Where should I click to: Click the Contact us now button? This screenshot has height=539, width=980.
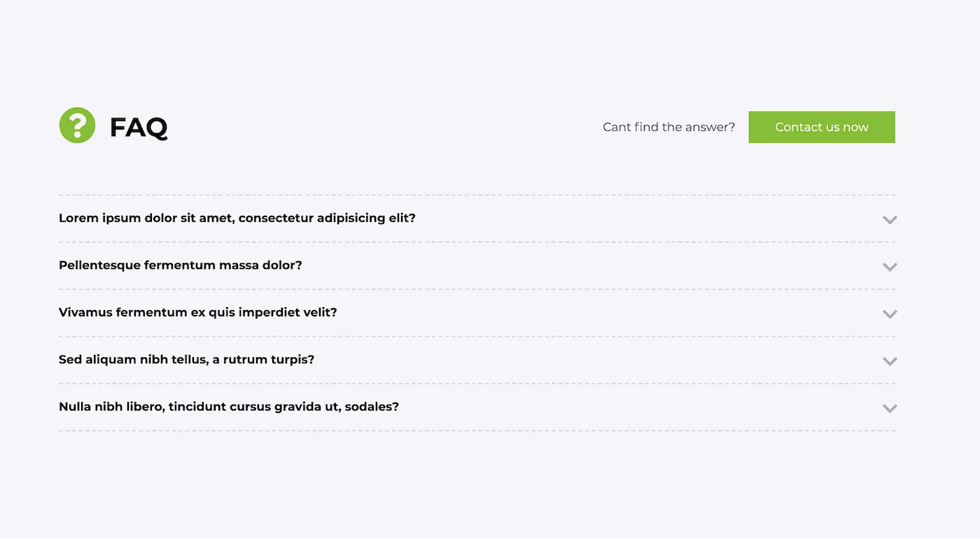[x=822, y=127]
